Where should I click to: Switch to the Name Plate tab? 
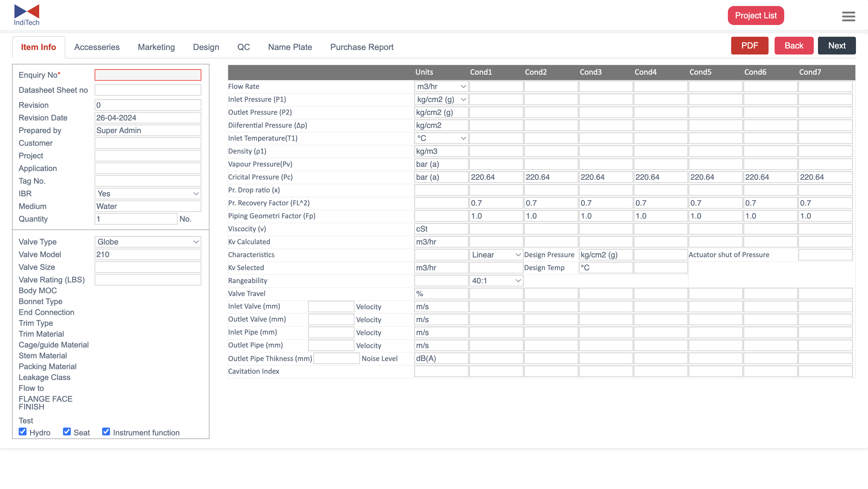coord(290,47)
